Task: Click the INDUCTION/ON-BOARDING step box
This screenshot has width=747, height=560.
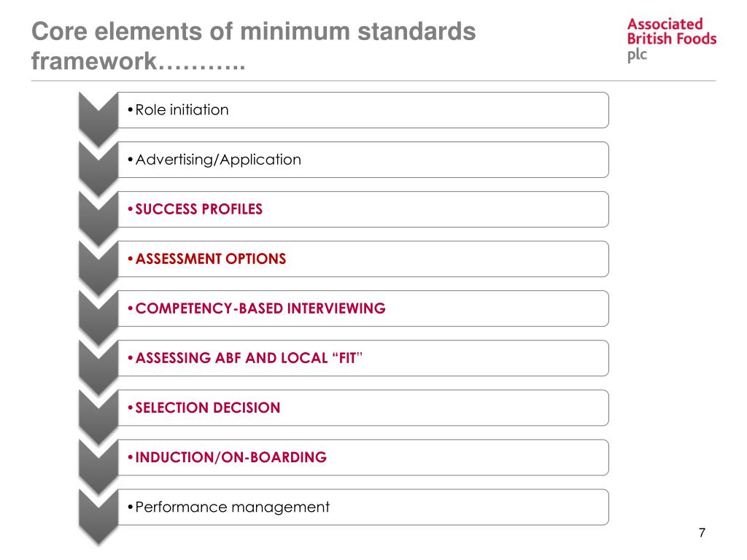Action: point(363,457)
